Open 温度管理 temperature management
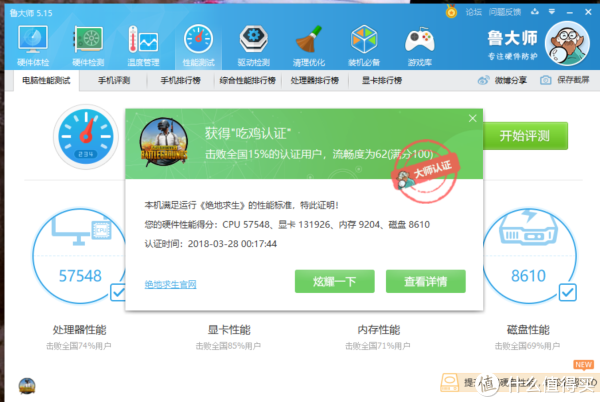The height and width of the screenshot is (402, 600). 143,46
